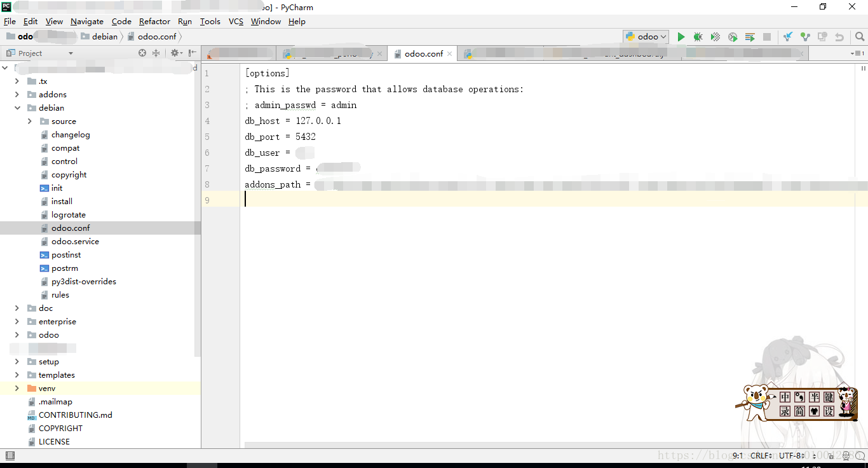Select the copyright file in debian
The width and height of the screenshot is (868, 468).
[x=69, y=175]
